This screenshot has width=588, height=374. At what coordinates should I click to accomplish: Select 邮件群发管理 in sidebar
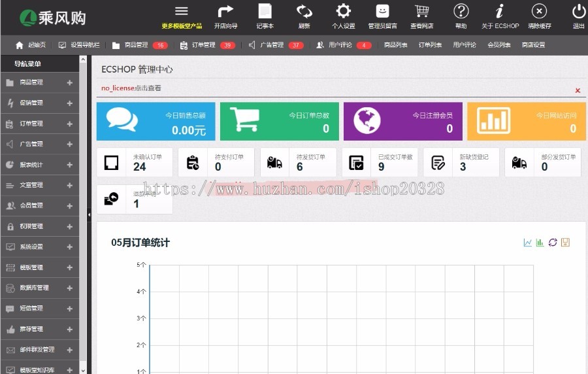40,350
